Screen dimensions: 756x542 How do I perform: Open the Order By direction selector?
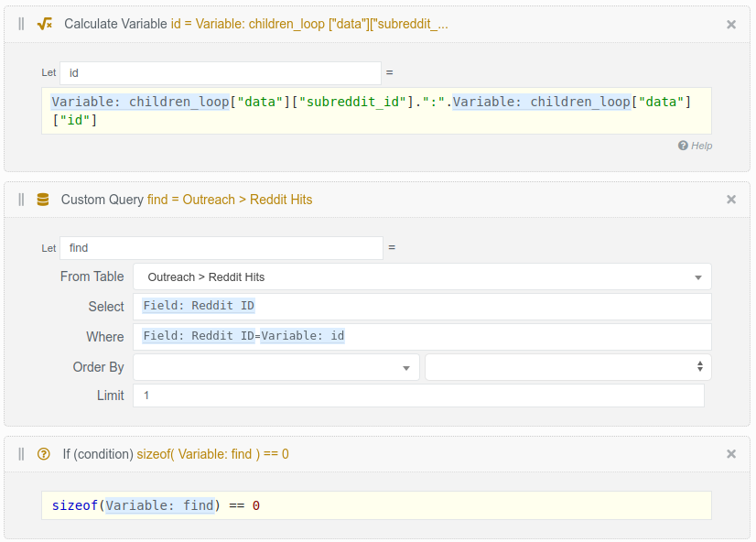coord(568,367)
